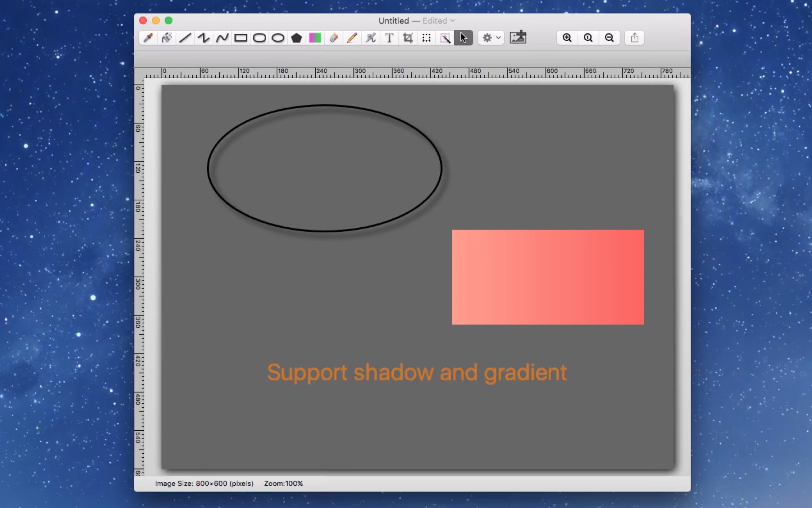Pick the pentagon polygon tool
This screenshot has width=812, height=508.
coord(296,38)
